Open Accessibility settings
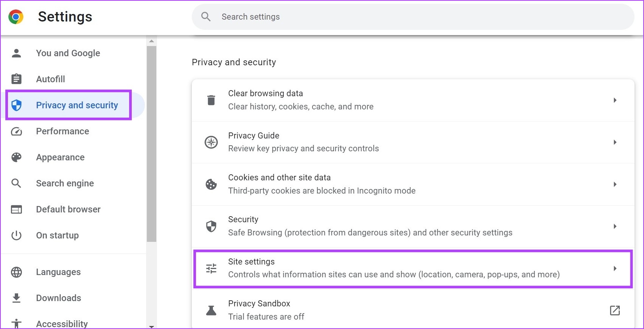The height and width of the screenshot is (329, 644). point(62,324)
